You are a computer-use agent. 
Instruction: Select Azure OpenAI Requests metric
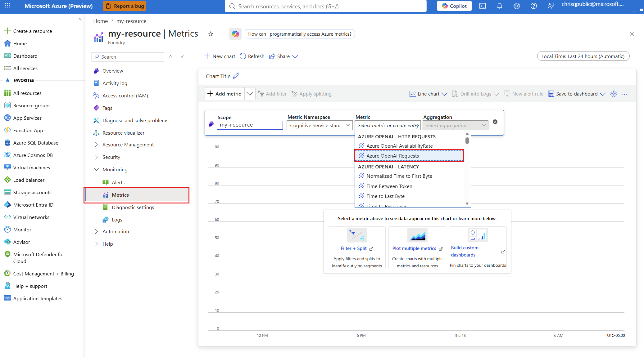[409, 156]
